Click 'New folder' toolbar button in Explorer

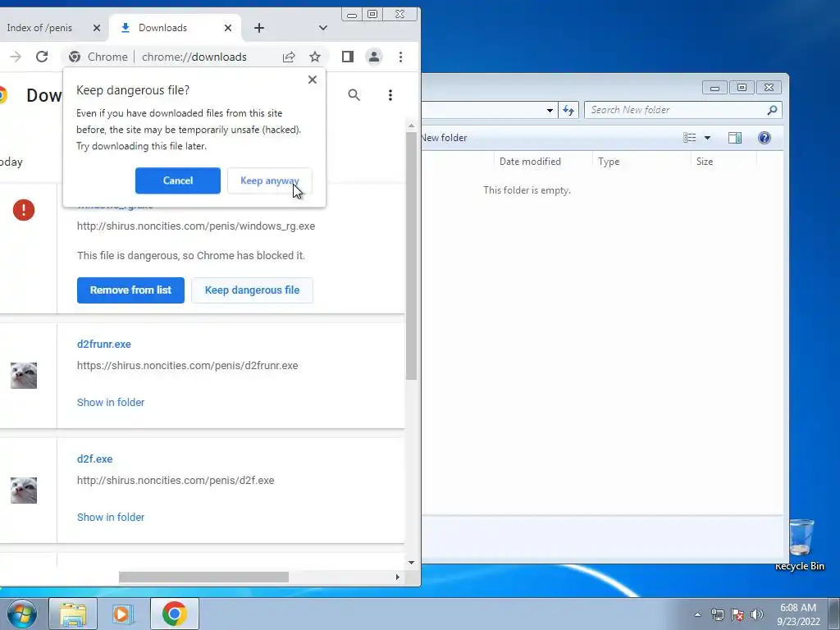444,138
